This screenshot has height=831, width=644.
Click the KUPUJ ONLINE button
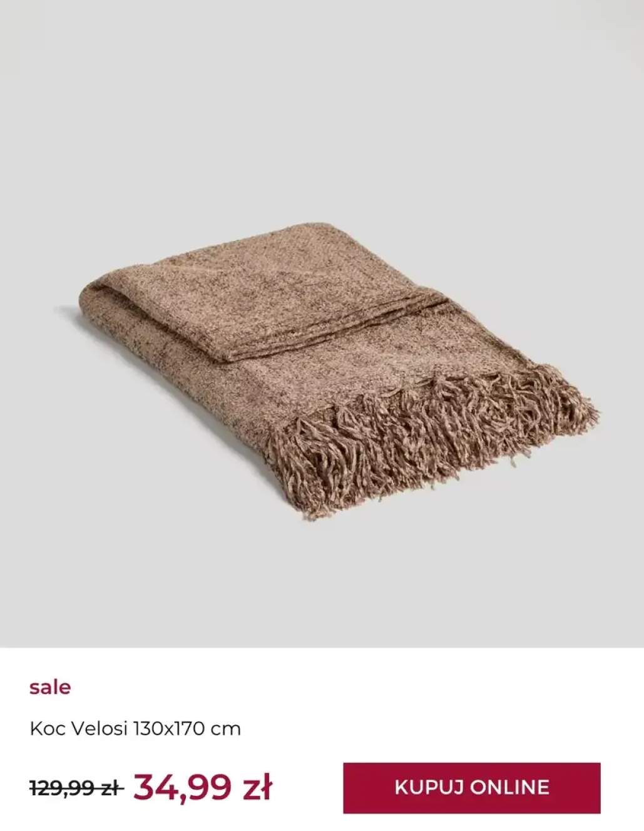click(x=471, y=787)
